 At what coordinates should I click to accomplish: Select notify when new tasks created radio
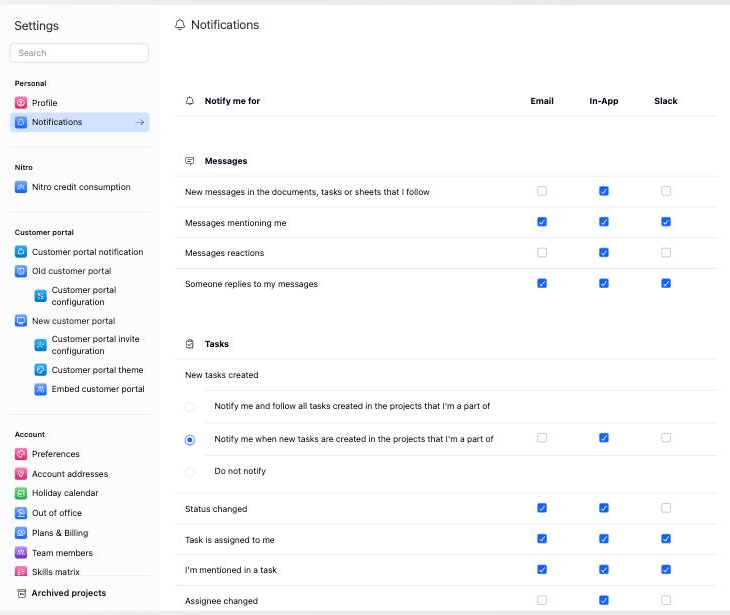point(190,440)
